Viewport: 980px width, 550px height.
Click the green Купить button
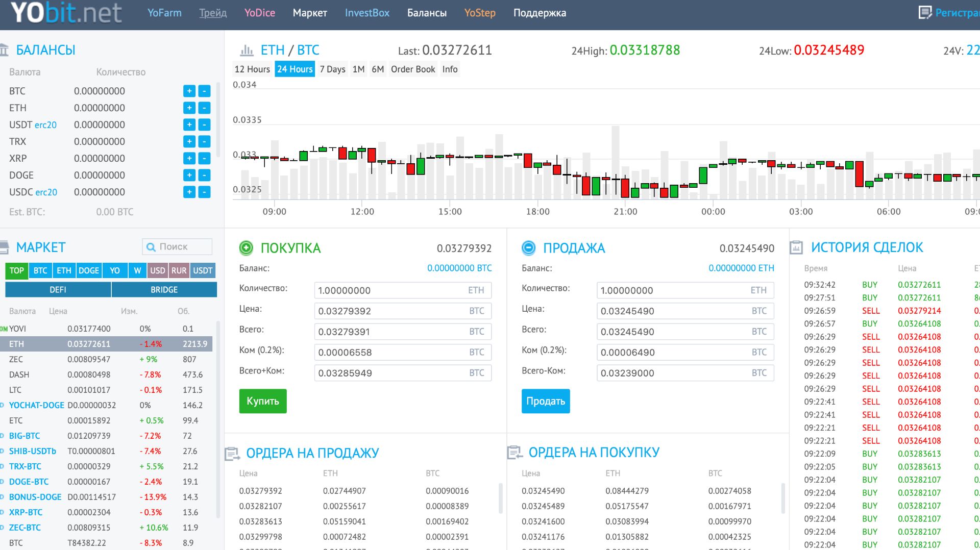[263, 401]
